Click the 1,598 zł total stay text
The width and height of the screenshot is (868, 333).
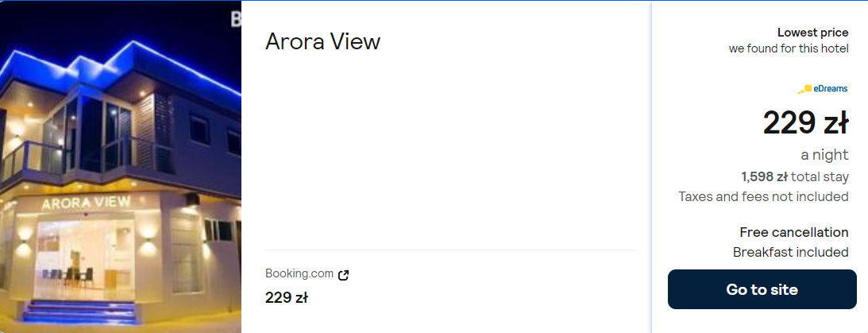(794, 176)
